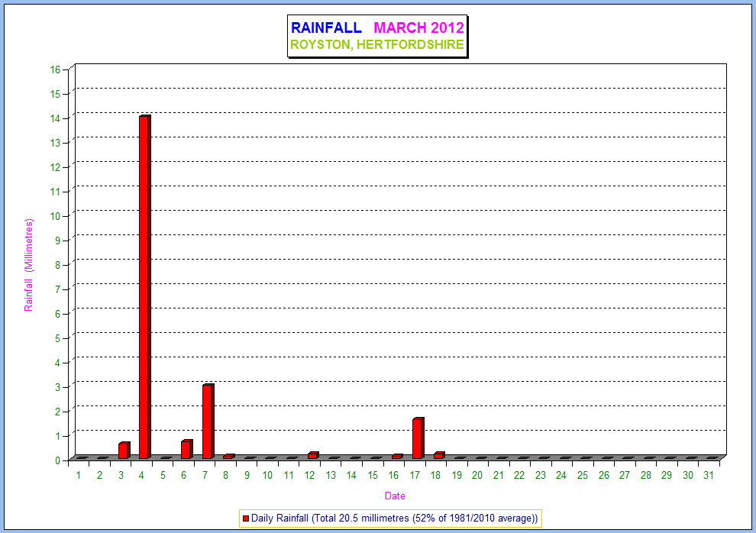Click y-axis value '0'

point(58,460)
